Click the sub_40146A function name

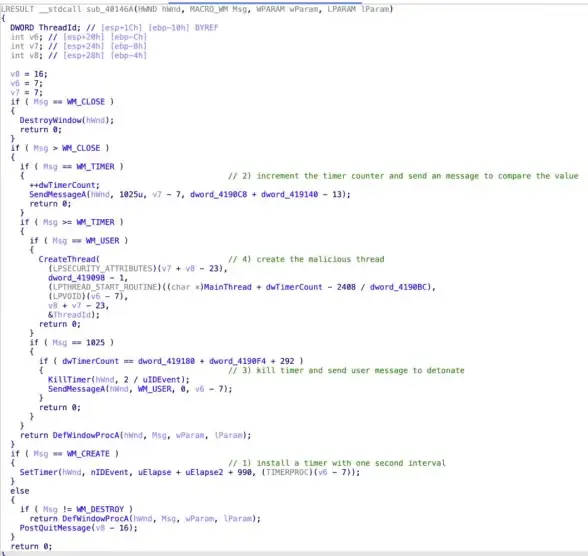click(x=109, y=9)
